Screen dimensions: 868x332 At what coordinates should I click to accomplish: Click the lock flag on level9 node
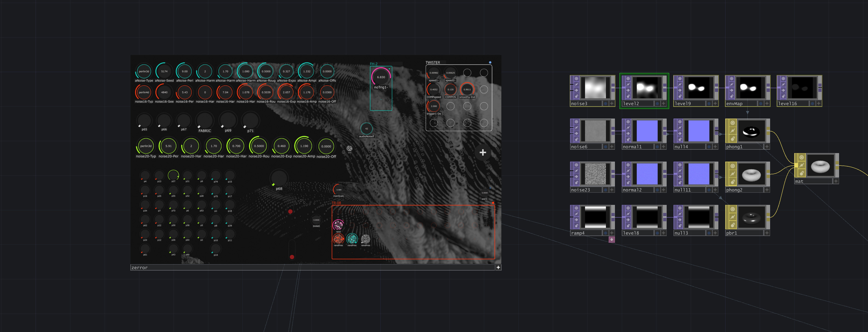coord(680,96)
